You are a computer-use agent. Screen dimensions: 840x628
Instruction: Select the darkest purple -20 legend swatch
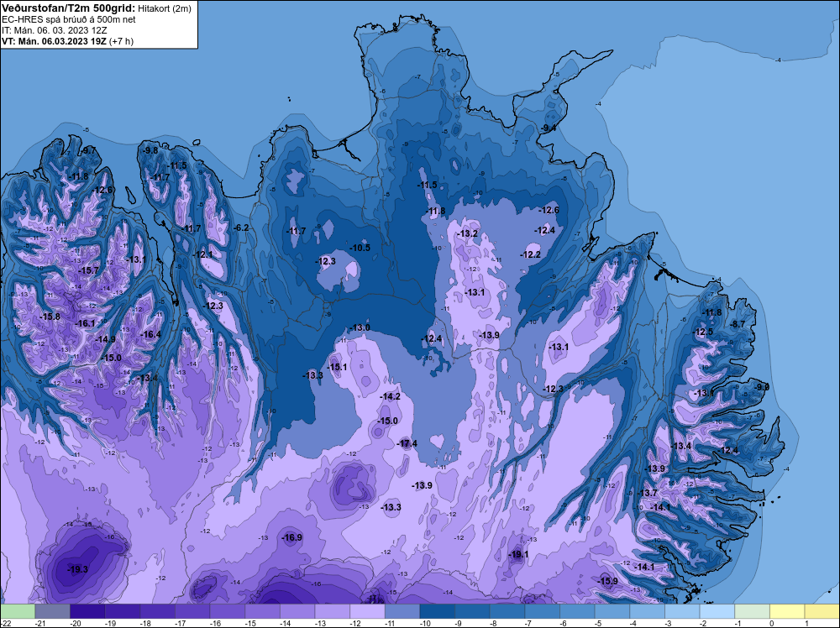click(87, 611)
